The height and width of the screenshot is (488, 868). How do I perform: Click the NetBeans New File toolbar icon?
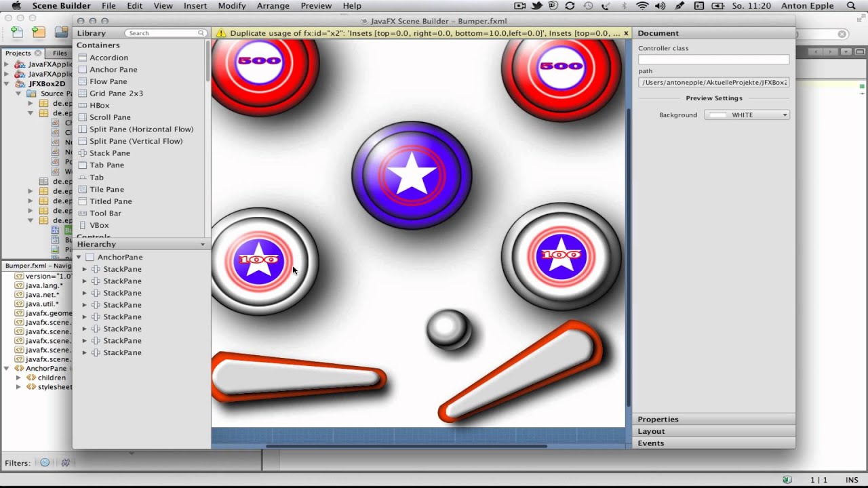(x=17, y=32)
